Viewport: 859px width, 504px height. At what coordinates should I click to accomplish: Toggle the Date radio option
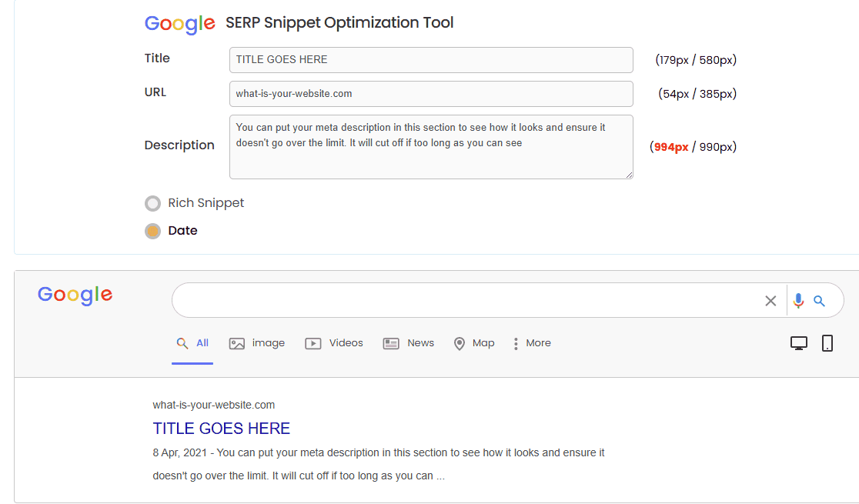(152, 231)
